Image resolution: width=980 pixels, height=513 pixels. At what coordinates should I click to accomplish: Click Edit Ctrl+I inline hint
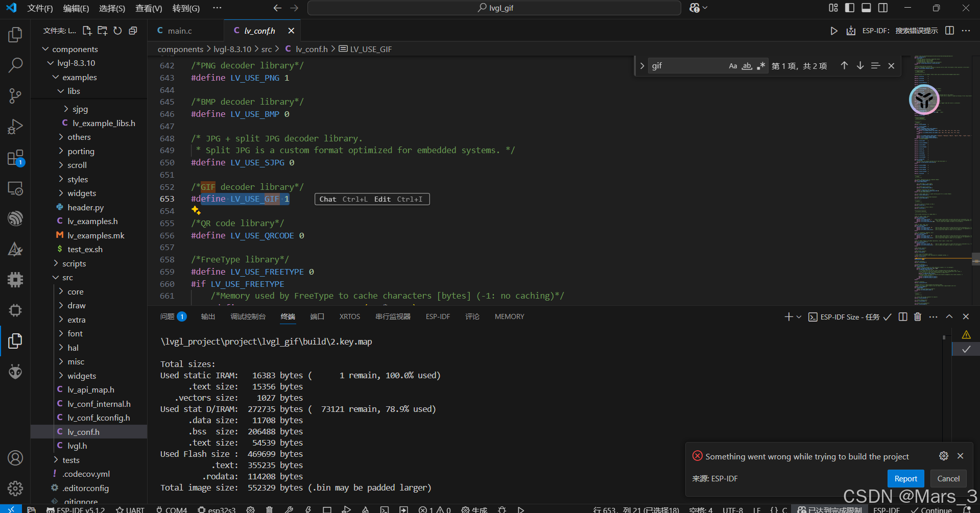398,199
